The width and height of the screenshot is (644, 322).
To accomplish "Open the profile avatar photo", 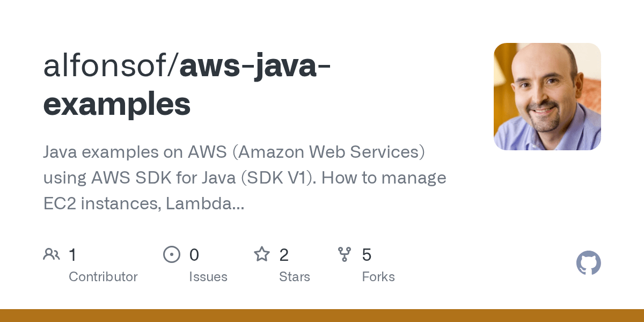I will coord(547,97).
